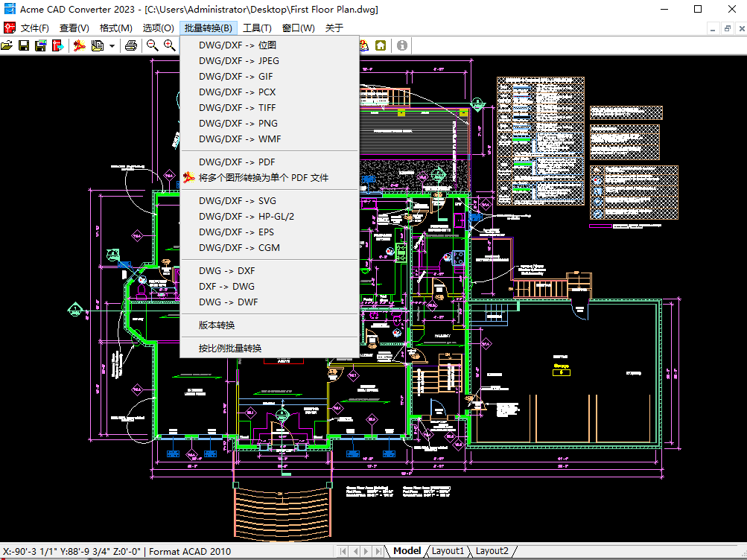The width and height of the screenshot is (747, 560).
Task: Click the red PDF export toolbar icon
Action: tap(79, 45)
